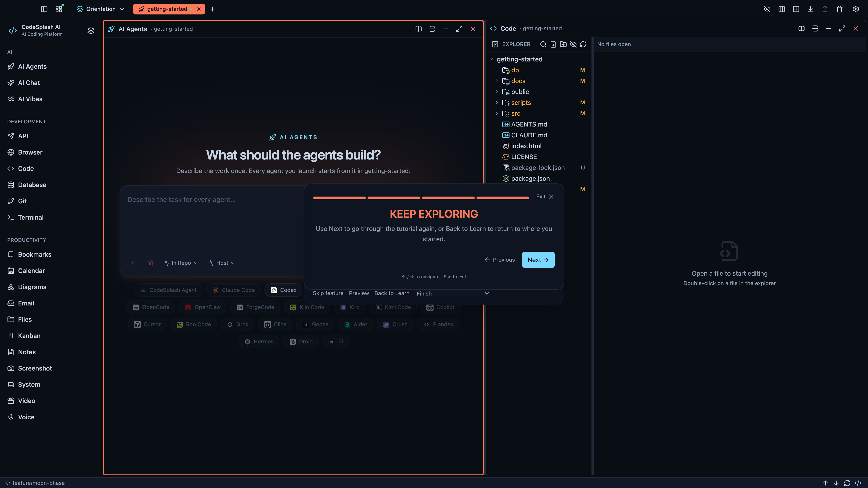Delete task using the red trash icon
Image resolution: width=868 pixels, height=488 pixels.
coord(150,263)
